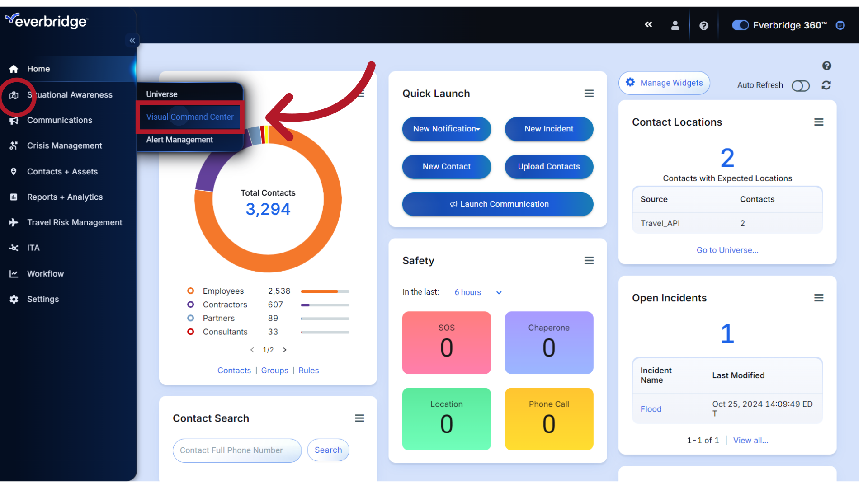
Task: Open the Home sidebar icon
Action: point(13,69)
